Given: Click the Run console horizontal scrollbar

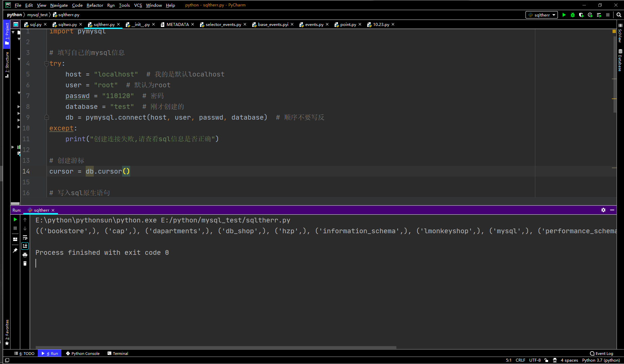Looking at the screenshot, I should (216, 347).
